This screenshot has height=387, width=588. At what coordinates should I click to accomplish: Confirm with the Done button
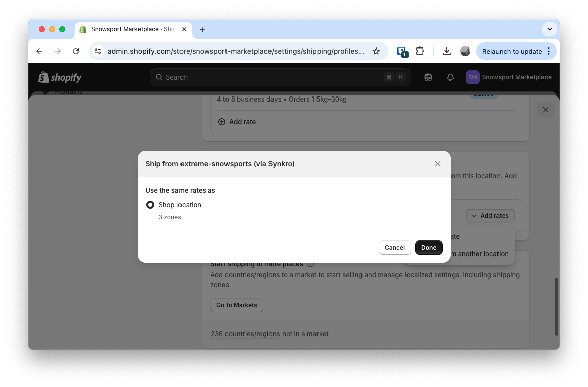(x=428, y=248)
